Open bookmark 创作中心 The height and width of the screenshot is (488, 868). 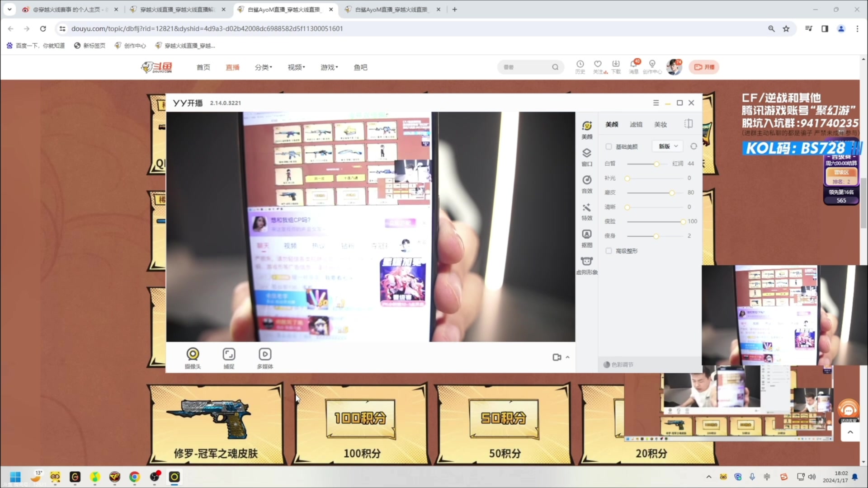130,46
